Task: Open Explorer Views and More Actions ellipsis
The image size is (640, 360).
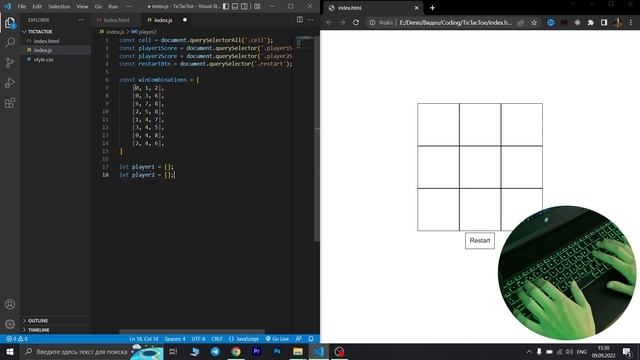Action: pos(81,20)
